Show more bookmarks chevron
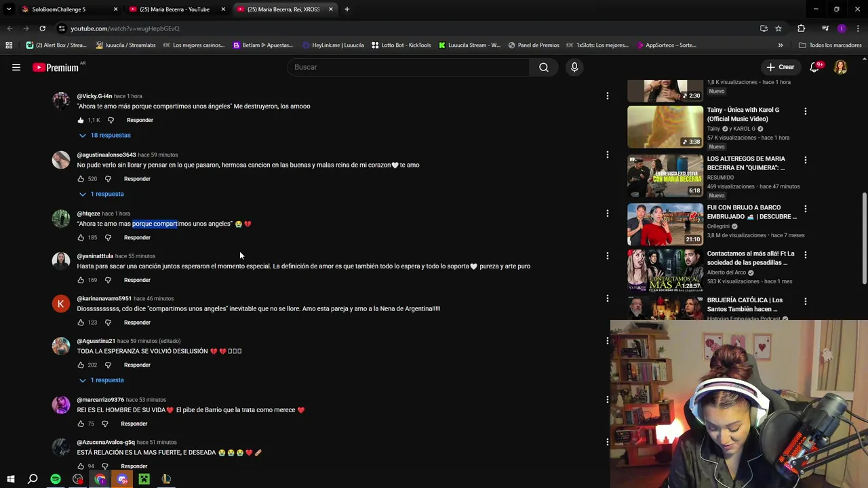Viewport: 868px width, 488px height. pos(781,45)
